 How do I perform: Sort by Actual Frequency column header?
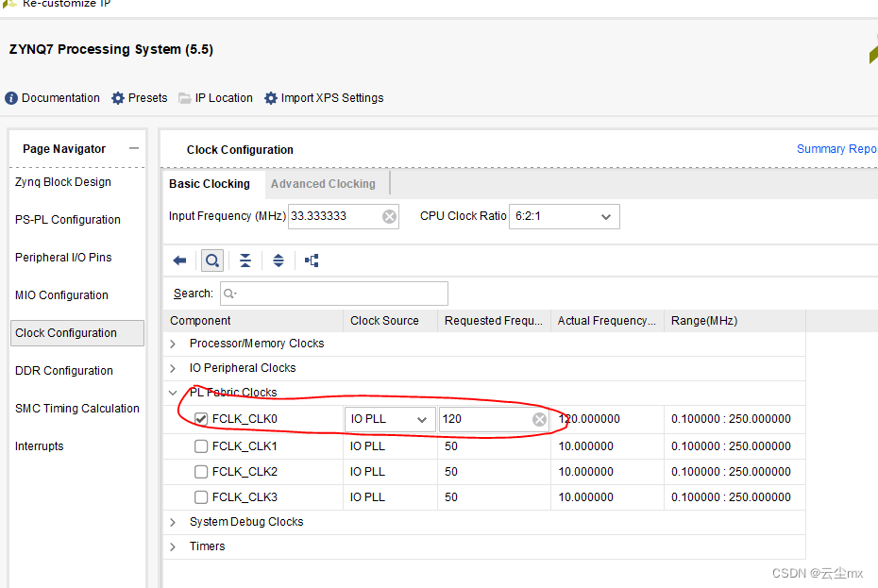tap(606, 321)
